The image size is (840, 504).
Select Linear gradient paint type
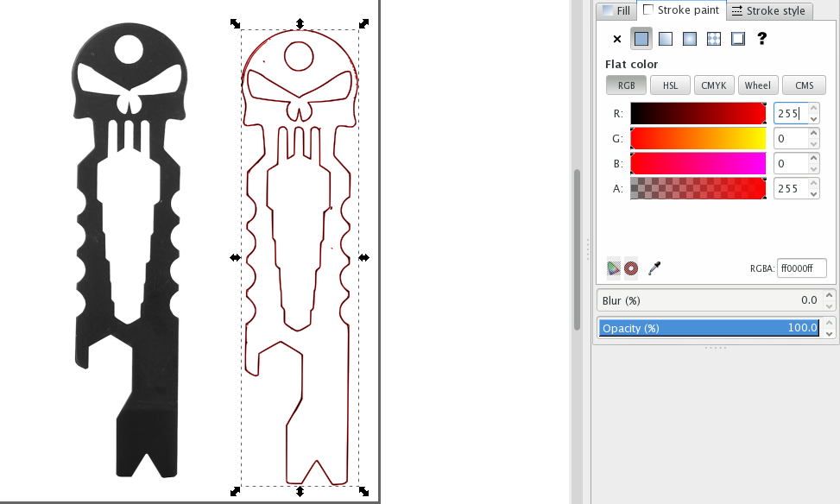point(666,39)
